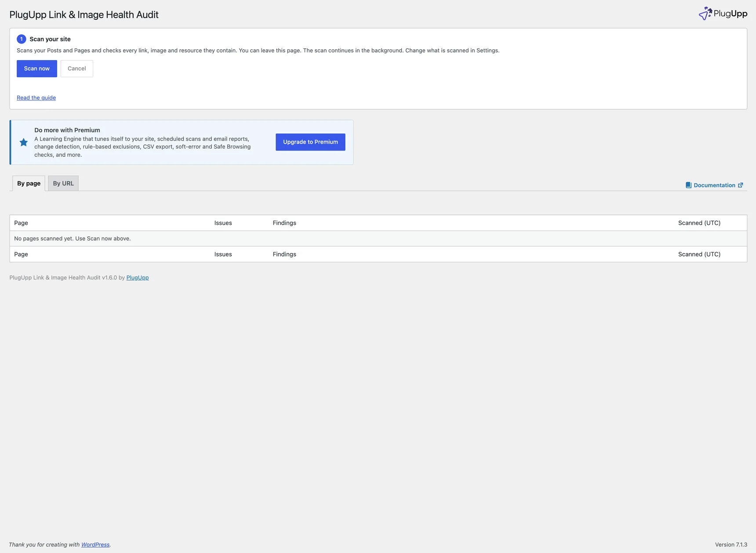
Task: Open the Documentation link
Action: click(x=714, y=185)
